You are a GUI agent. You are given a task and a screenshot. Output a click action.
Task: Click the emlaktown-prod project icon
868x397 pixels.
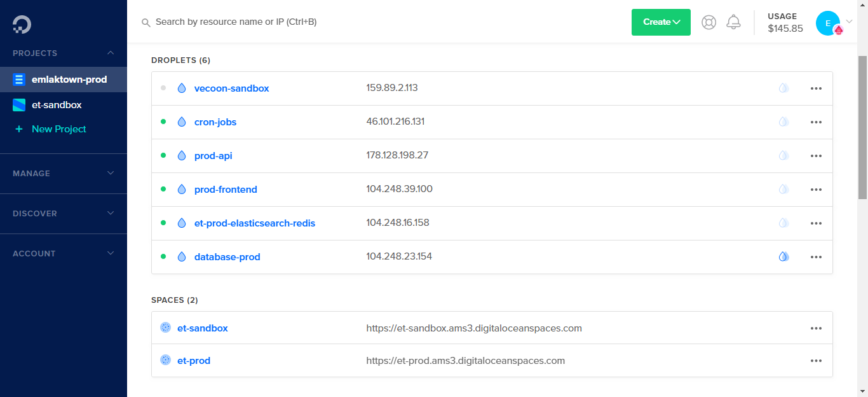[x=19, y=80]
